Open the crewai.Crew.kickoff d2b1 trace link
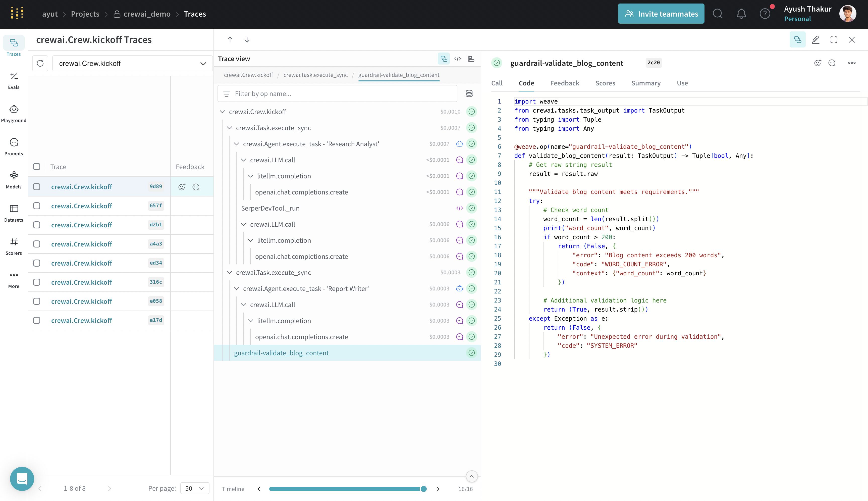The height and width of the screenshot is (501, 868). pos(82,225)
